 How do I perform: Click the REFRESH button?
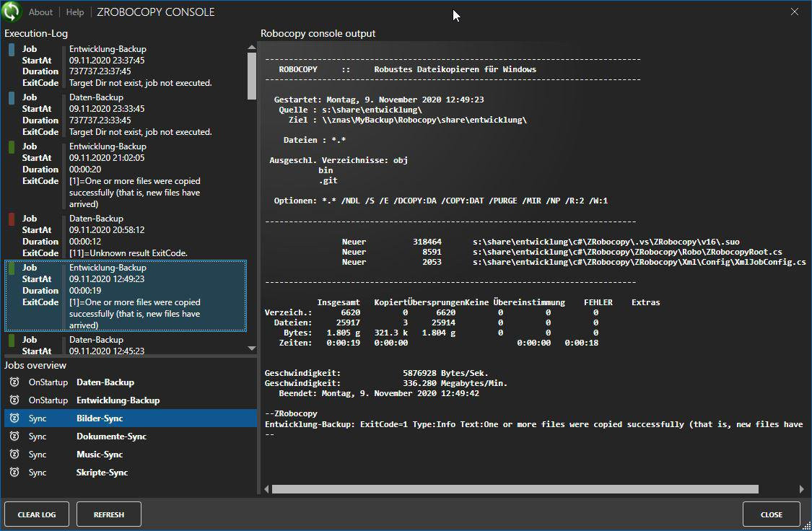(x=109, y=514)
